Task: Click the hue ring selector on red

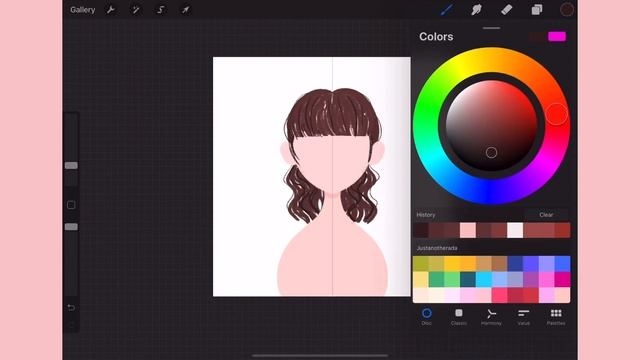Action: pyautogui.click(x=557, y=114)
